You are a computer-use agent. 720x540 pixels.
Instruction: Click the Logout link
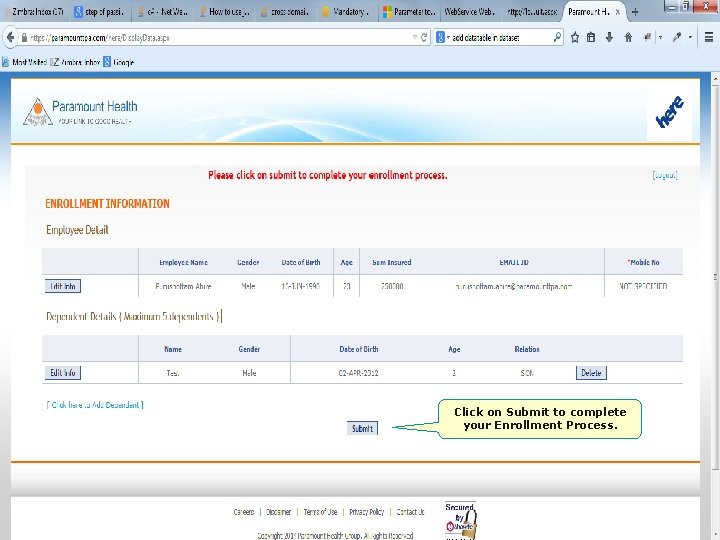665,175
